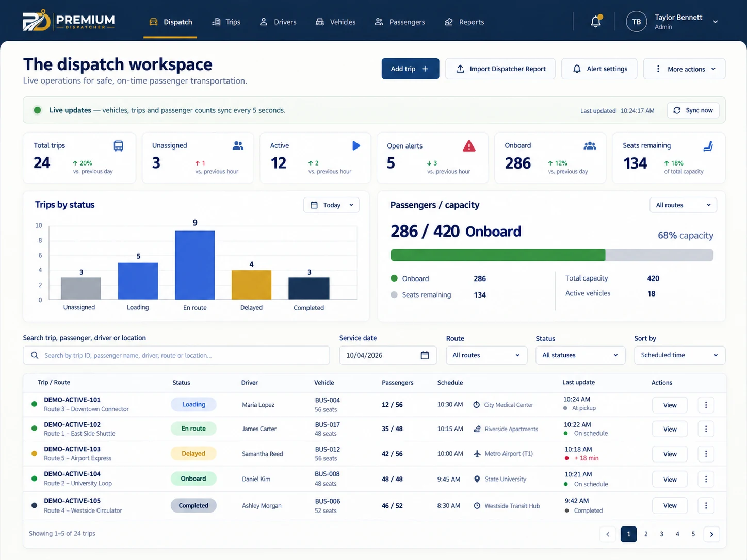View trip DEMO-ACTIVE-105
The image size is (747, 560).
670,505
